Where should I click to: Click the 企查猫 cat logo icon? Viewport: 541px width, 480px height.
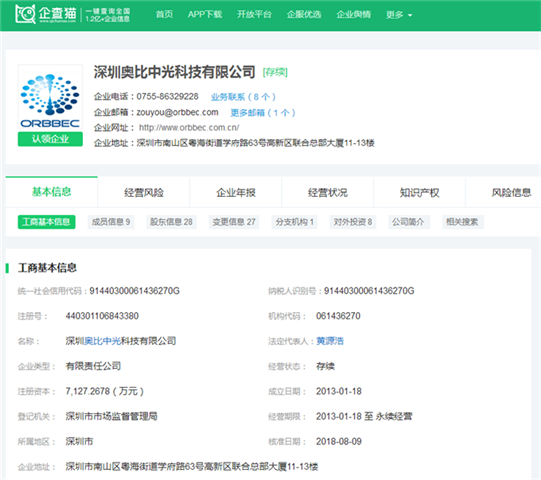[x=25, y=14]
